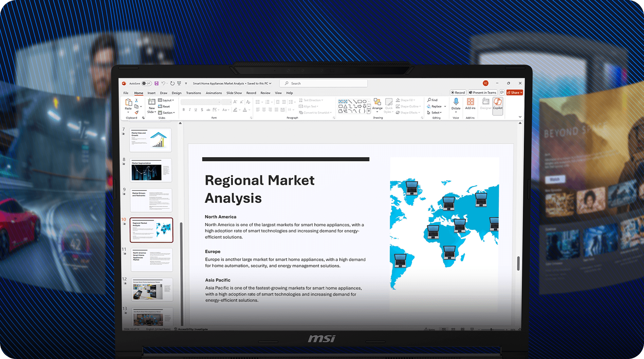Open the Transitions tab
Viewport: 644px width, 359px height.
click(193, 93)
